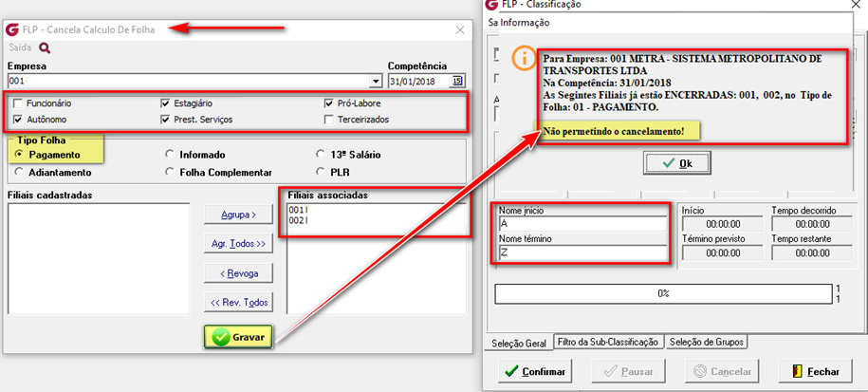This screenshot has width=868, height=392.
Task: Click the Cancelar button in Classificação
Action: pyautogui.click(x=722, y=371)
